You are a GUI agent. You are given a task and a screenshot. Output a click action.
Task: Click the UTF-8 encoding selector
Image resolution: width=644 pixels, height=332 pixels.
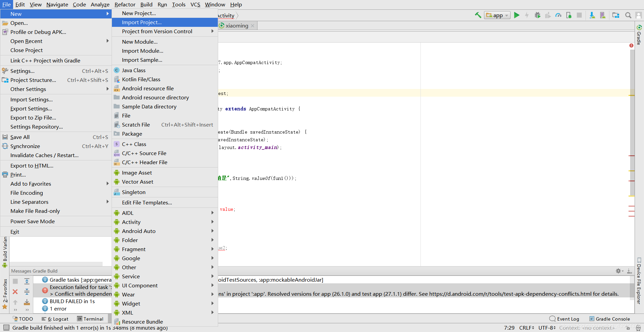click(x=547, y=328)
